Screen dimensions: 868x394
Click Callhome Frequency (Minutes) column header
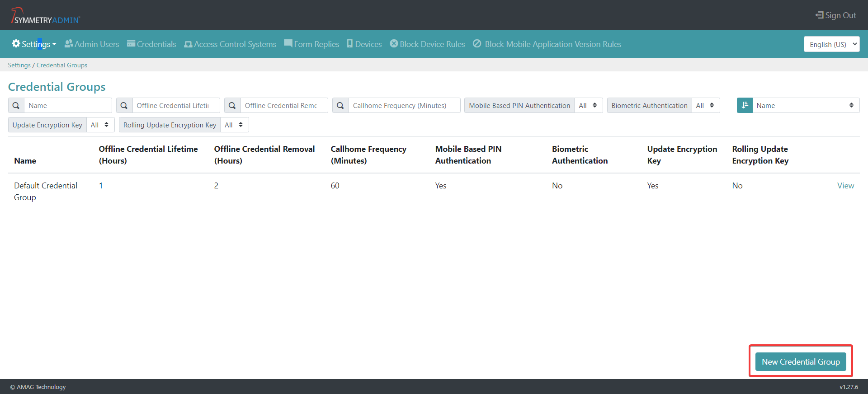click(368, 155)
